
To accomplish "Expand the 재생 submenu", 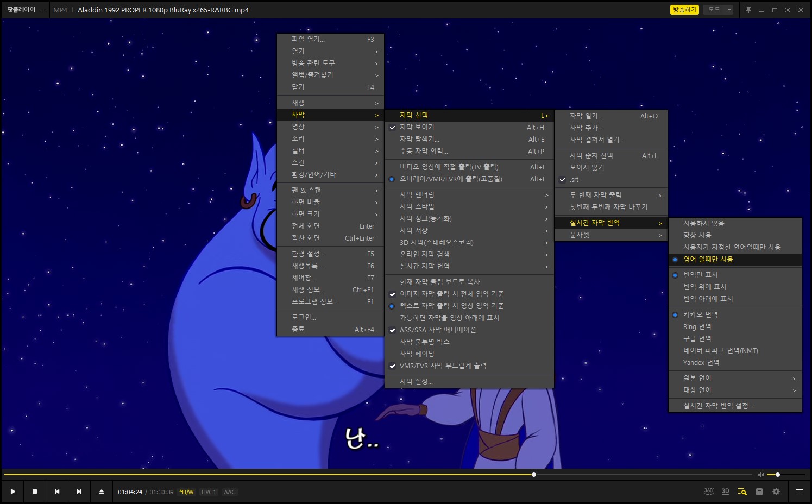I will pos(330,103).
